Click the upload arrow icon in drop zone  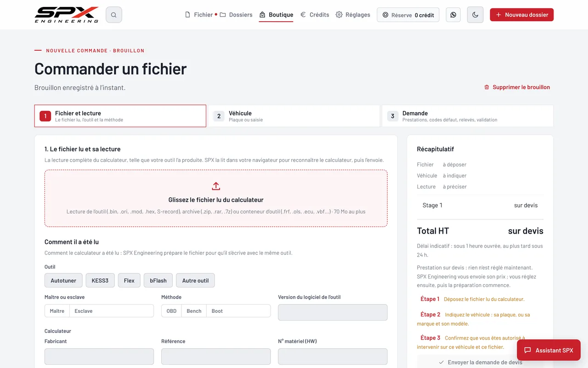(x=216, y=186)
